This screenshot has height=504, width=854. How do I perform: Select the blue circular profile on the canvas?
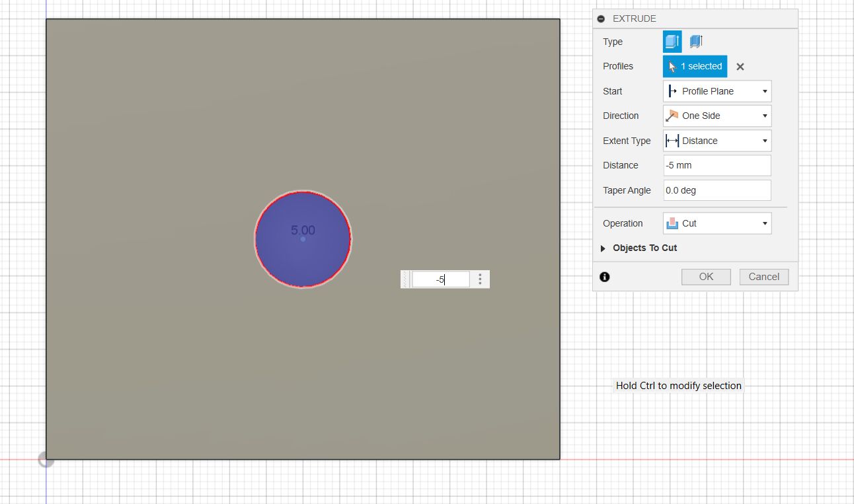point(303,238)
